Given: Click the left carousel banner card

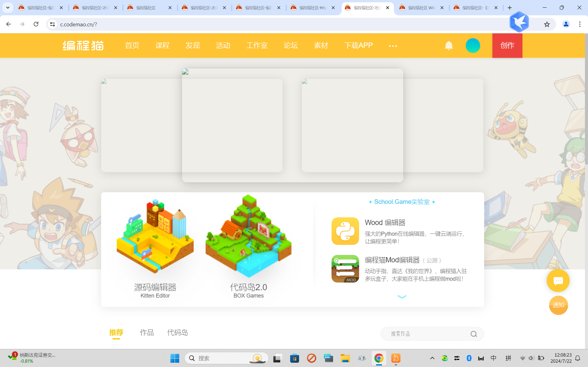Looking at the screenshot, I should pyautogui.click(x=141, y=125).
